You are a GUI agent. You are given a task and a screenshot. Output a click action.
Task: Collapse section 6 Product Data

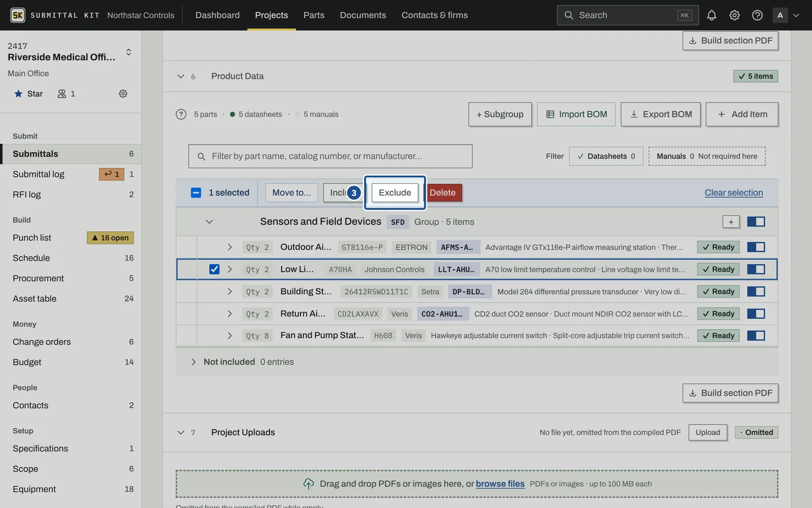coord(181,76)
